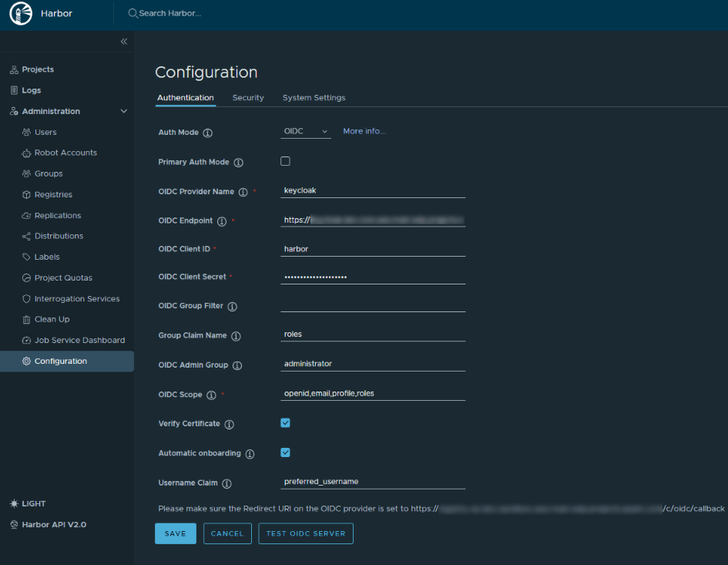Switch to the Security tab
Screen dimensions: 728x565
pyautogui.click(x=248, y=98)
